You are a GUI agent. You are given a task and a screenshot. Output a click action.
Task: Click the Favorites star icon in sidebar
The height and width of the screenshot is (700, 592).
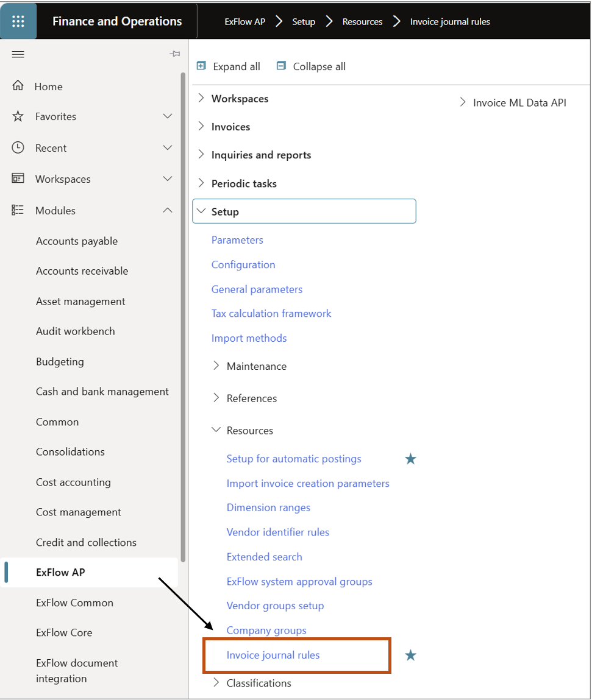pos(18,116)
